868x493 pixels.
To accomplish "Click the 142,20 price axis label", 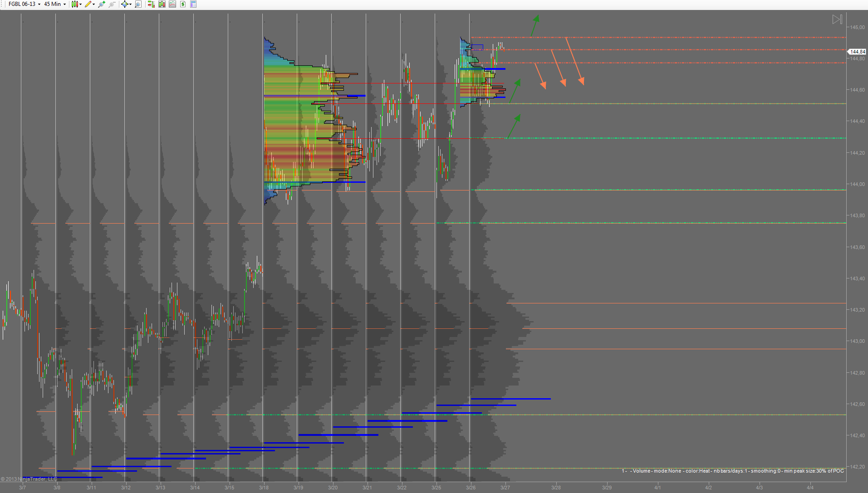I will pos(857,467).
